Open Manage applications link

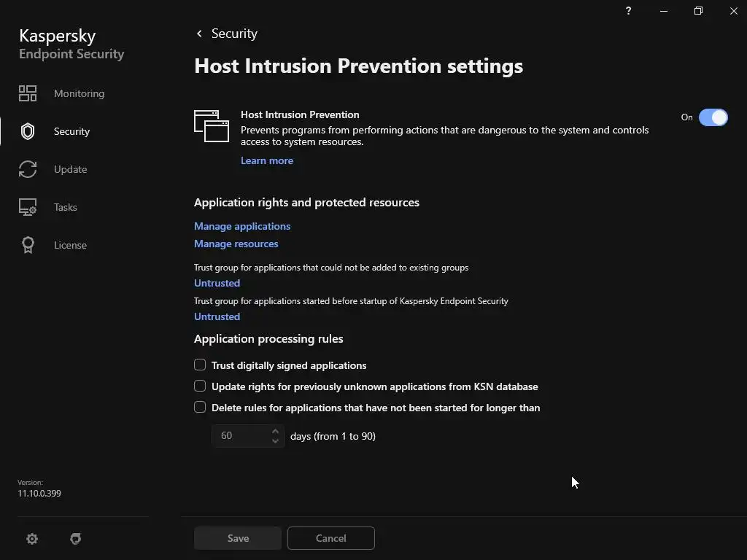click(242, 226)
